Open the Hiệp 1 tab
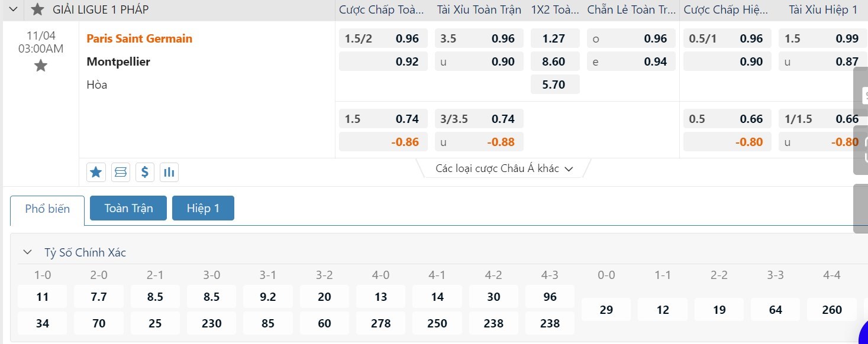Viewport: 868px width, 344px height. (203, 208)
